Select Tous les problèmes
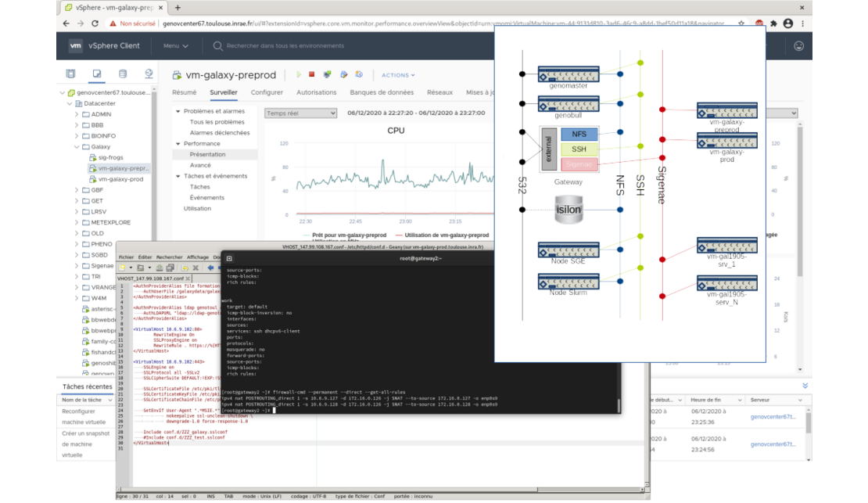868x503 pixels. (217, 122)
